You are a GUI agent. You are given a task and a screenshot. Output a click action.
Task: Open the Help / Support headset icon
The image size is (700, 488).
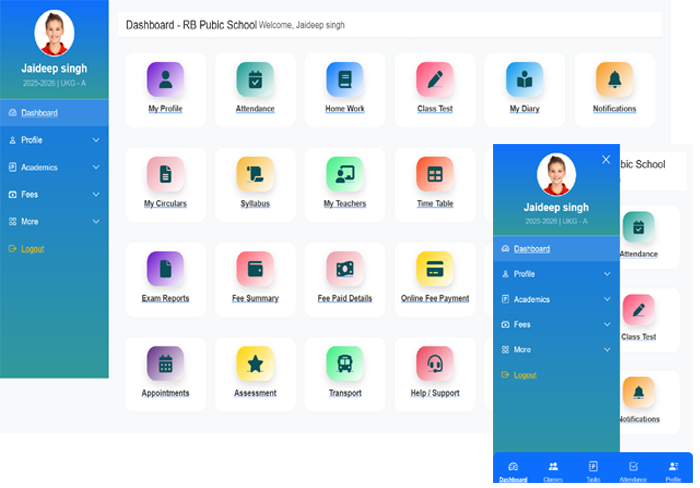(434, 363)
